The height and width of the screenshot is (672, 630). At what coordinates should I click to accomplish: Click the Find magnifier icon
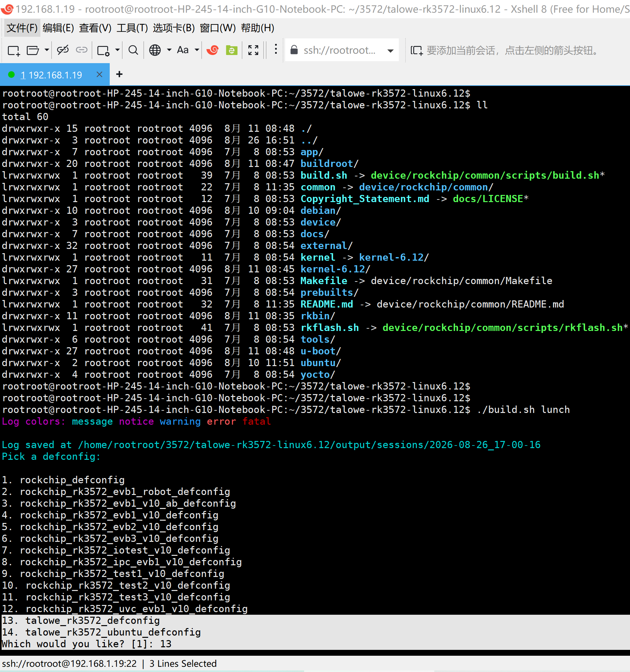(x=133, y=50)
